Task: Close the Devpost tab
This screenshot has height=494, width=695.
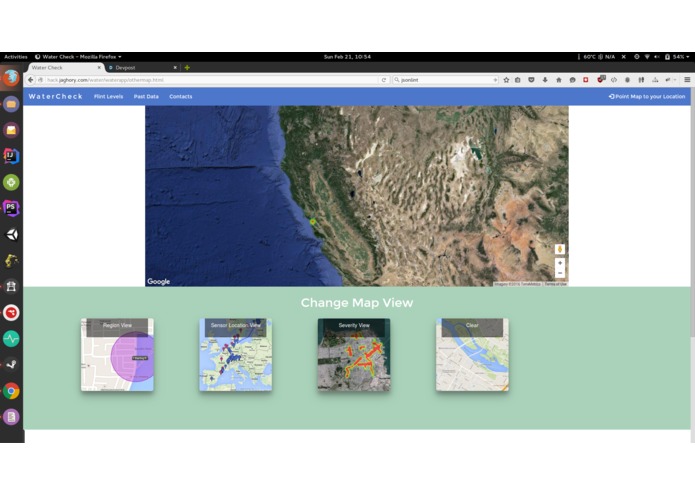Action: tap(175, 68)
